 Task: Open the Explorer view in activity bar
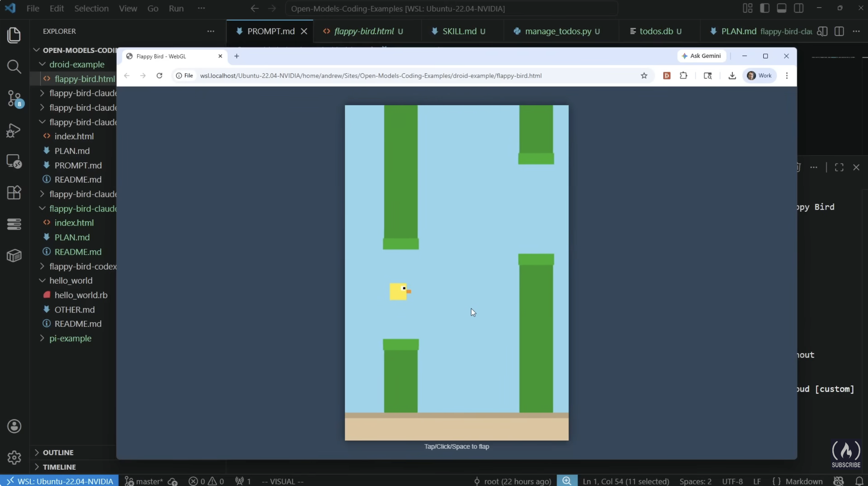tap(14, 35)
